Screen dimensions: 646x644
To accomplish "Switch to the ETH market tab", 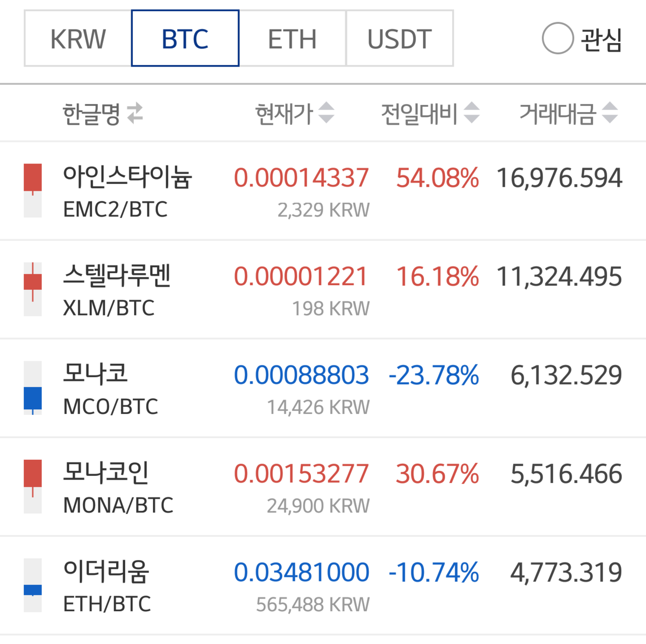I will (x=292, y=38).
